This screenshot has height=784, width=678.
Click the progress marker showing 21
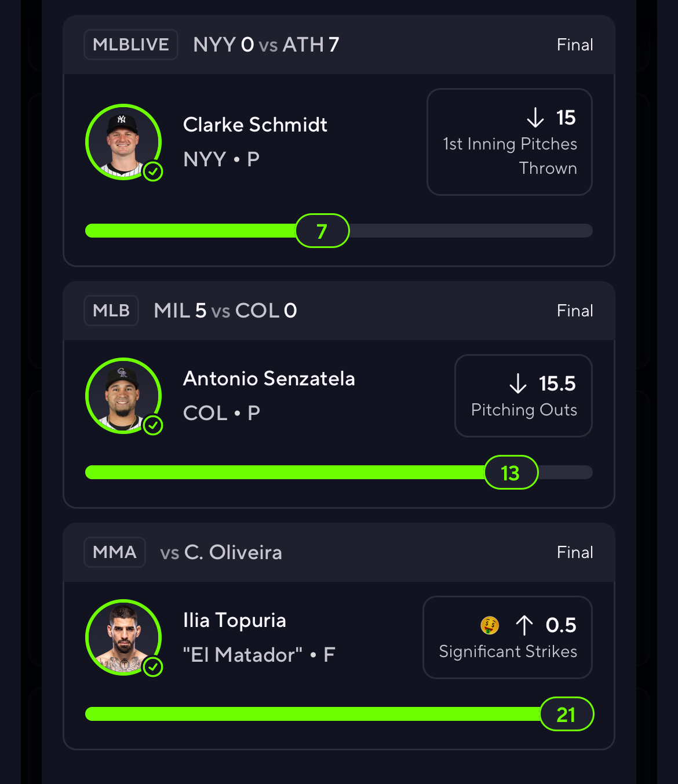(x=567, y=714)
